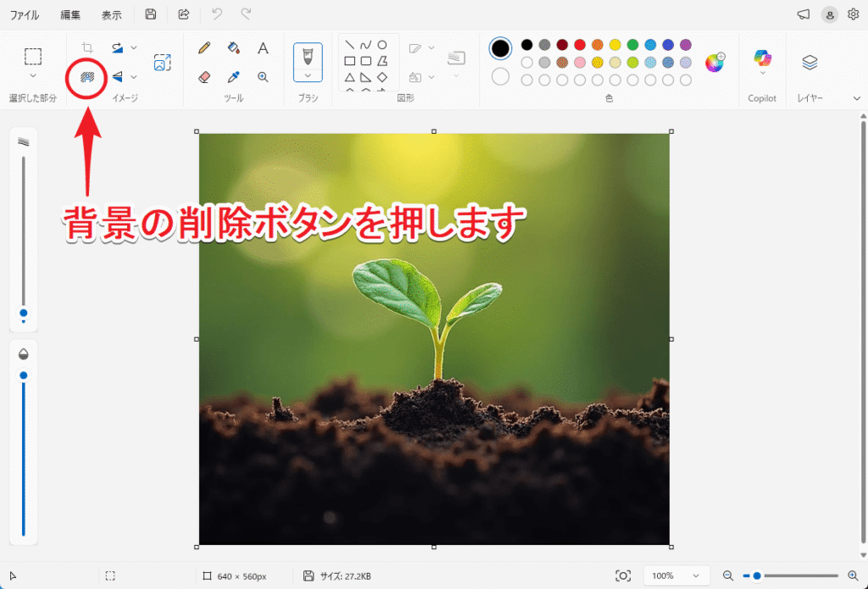This screenshot has height=589, width=868.
Task: Pick the yellow color swatch
Action: click(x=615, y=45)
